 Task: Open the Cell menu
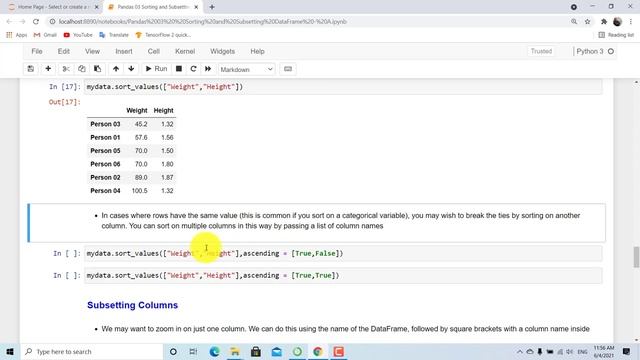(x=153, y=51)
